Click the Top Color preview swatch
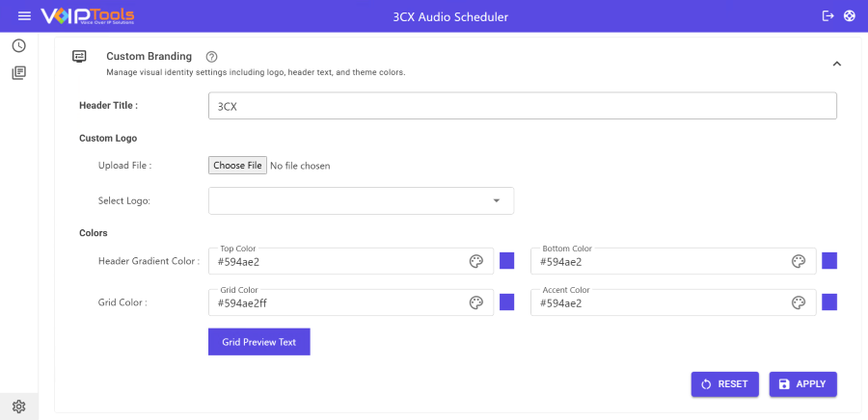Image resolution: width=868 pixels, height=420 pixels. [x=506, y=261]
